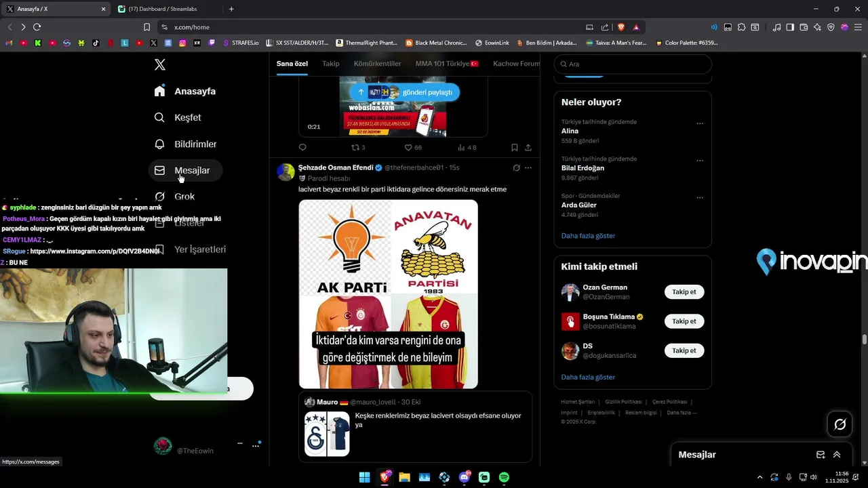Open more options for Alina trend

[x=700, y=123]
